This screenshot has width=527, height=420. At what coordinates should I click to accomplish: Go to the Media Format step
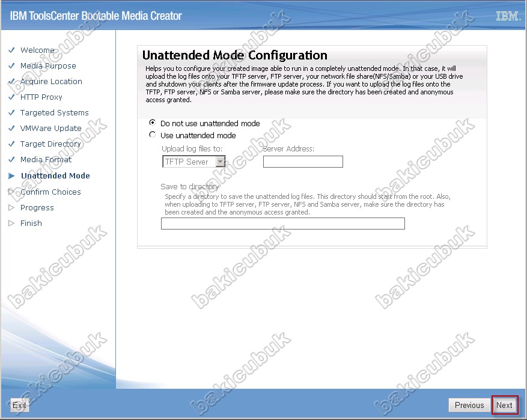(46, 160)
